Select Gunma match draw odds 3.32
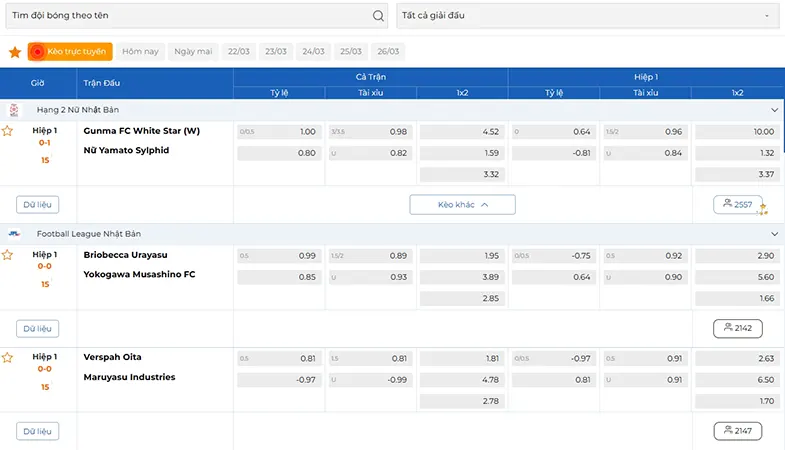Image resolution: width=785 pixels, height=450 pixels. tap(462, 174)
